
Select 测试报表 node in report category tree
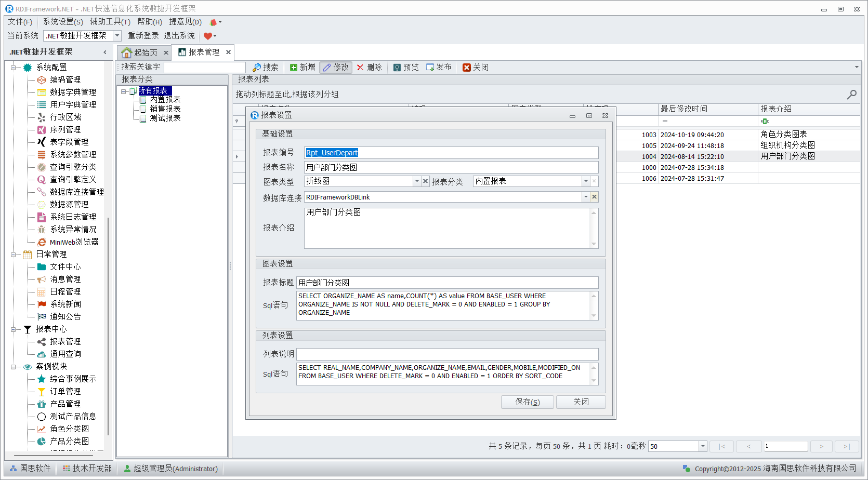[x=165, y=118]
